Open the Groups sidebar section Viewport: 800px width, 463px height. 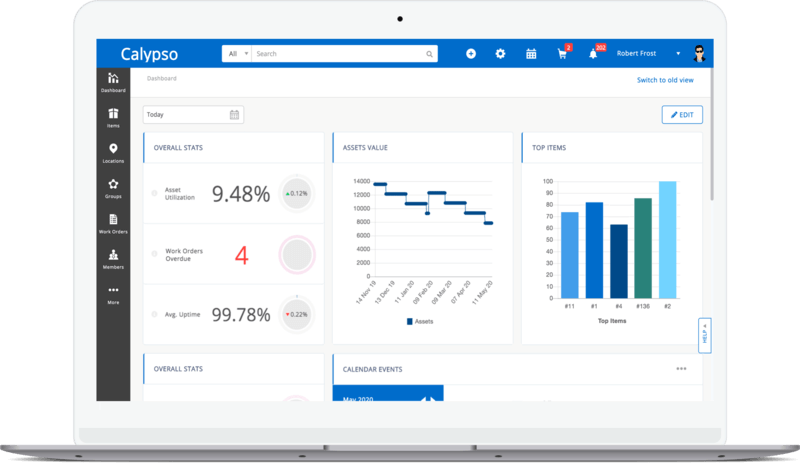[x=113, y=188]
